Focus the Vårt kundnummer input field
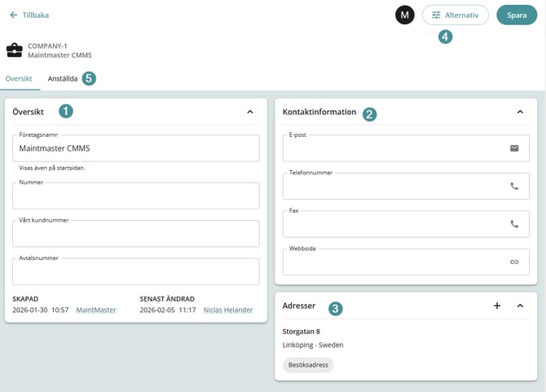Viewport: 546px width, 392px height. click(x=136, y=234)
